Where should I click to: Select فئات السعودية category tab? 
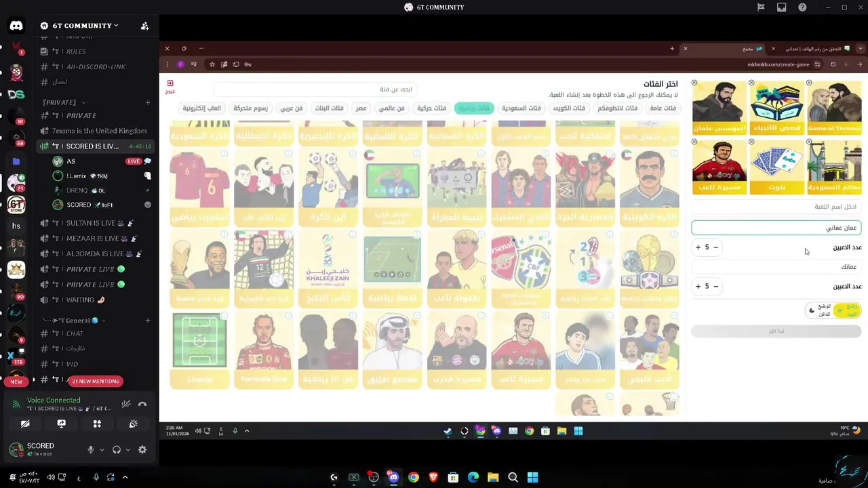[521, 108]
